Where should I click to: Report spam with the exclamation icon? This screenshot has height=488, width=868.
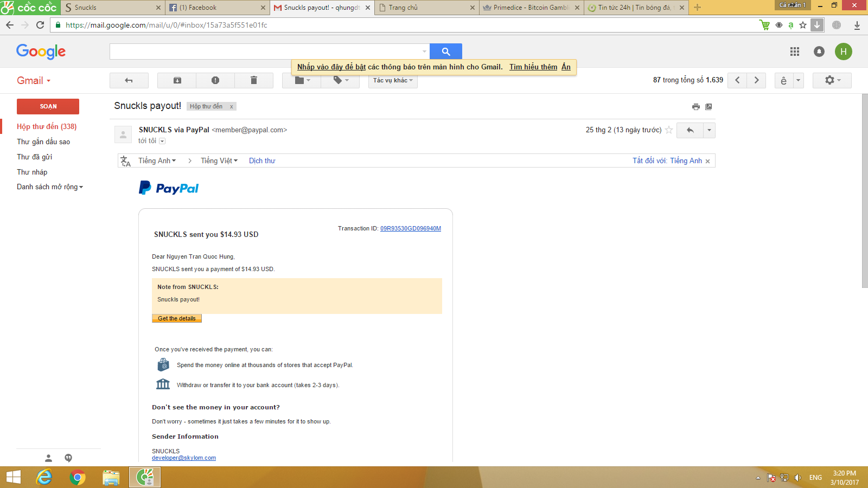(x=215, y=80)
